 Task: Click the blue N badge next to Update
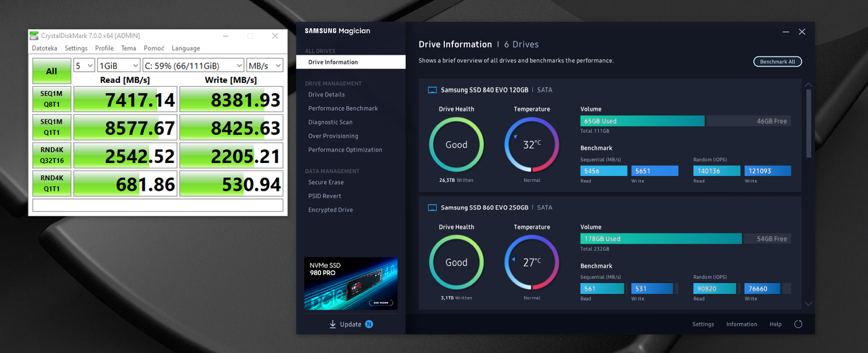pos(369,324)
